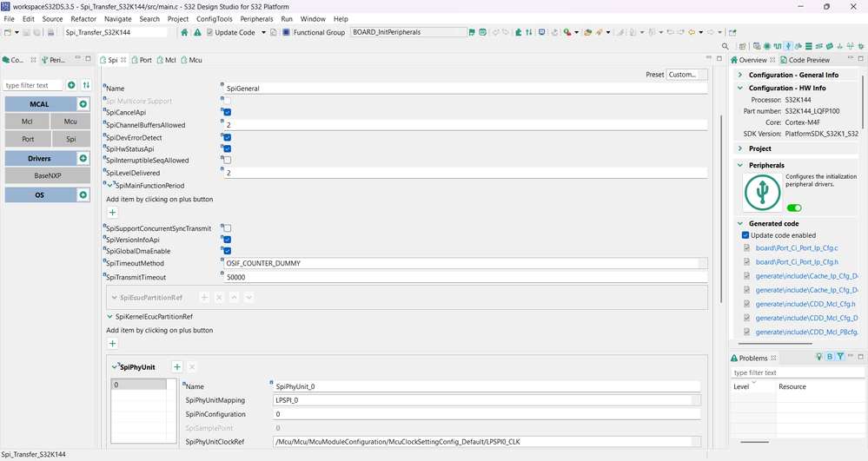Click the lightbulb icon in Problems view

click(x=818, y=357)
